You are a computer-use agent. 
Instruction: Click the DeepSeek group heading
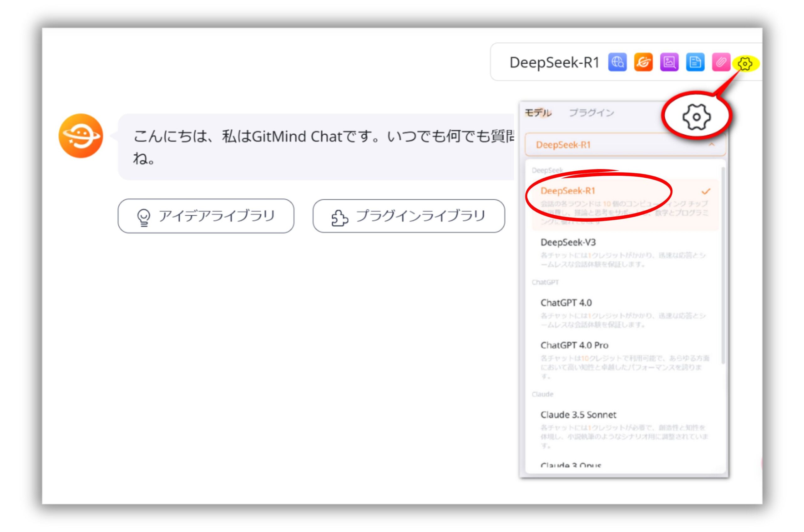547,170
